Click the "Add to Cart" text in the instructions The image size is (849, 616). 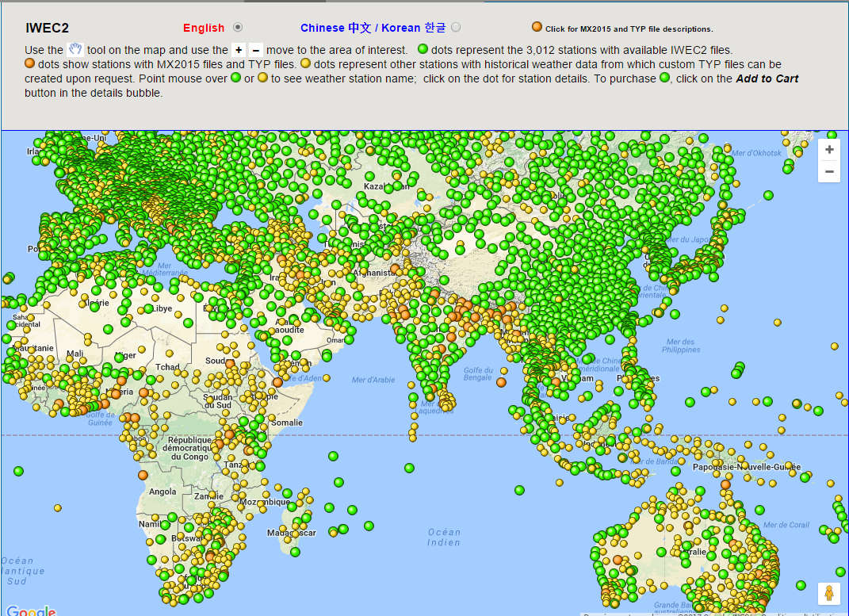point(767,78)
